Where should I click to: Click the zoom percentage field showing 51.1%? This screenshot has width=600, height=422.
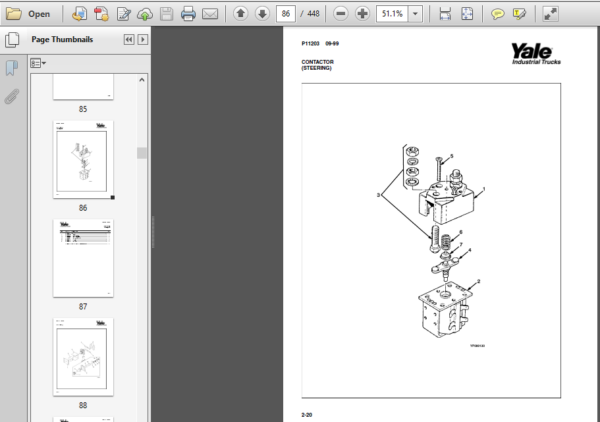[392, 14]
